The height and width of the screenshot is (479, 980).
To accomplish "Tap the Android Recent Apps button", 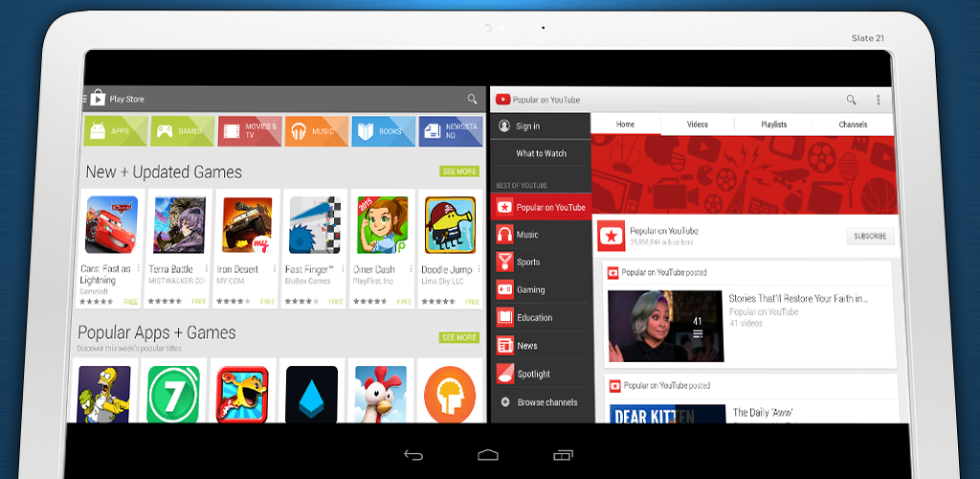I will [x=563, y=455].
